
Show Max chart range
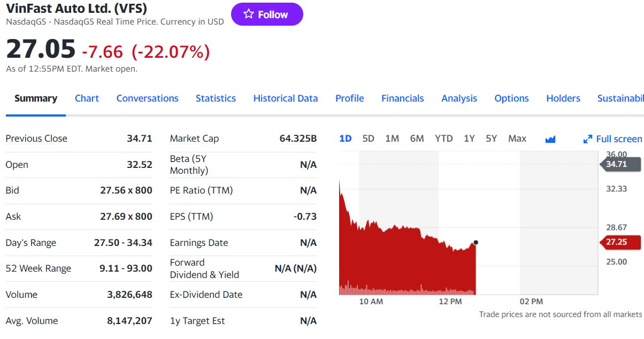pos(517,138)
